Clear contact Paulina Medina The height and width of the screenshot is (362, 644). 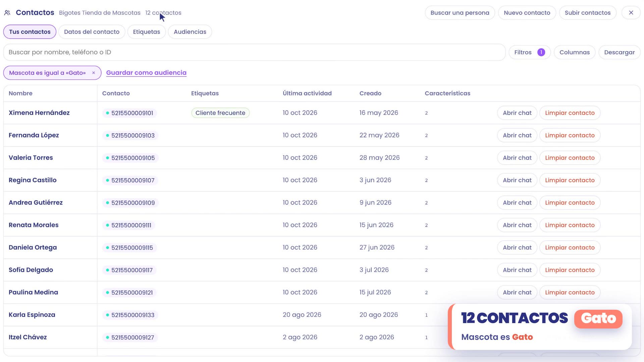tap(570, 293)
